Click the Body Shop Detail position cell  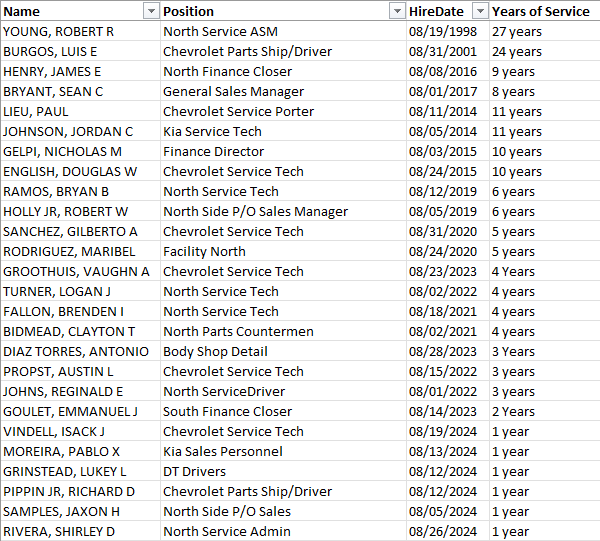coord(215,351)
